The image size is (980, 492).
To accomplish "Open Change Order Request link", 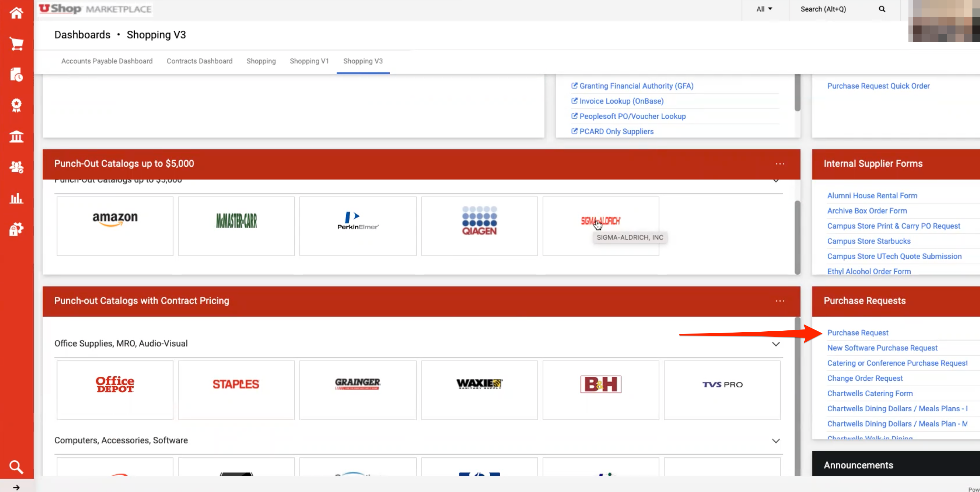I will click(865, 378).
